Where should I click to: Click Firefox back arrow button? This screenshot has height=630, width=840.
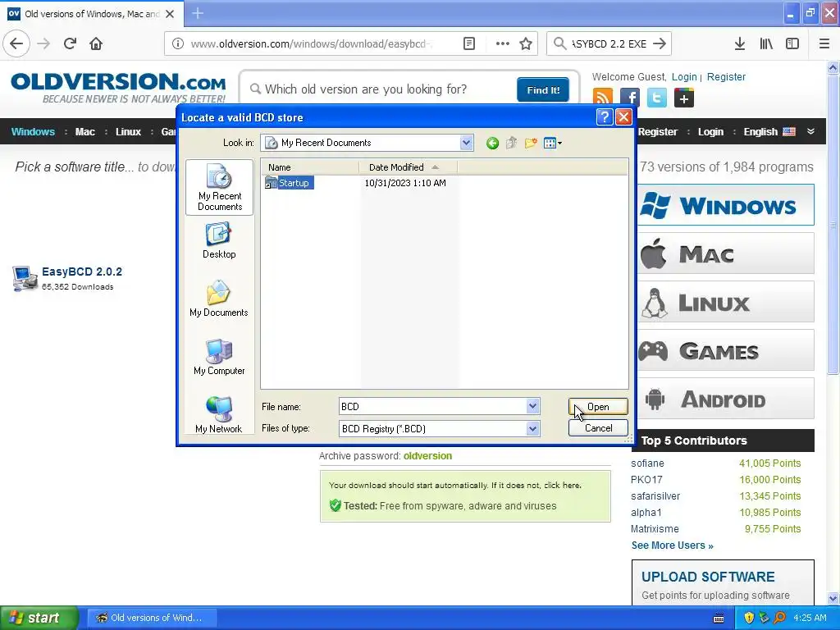(x=16, y=44)
